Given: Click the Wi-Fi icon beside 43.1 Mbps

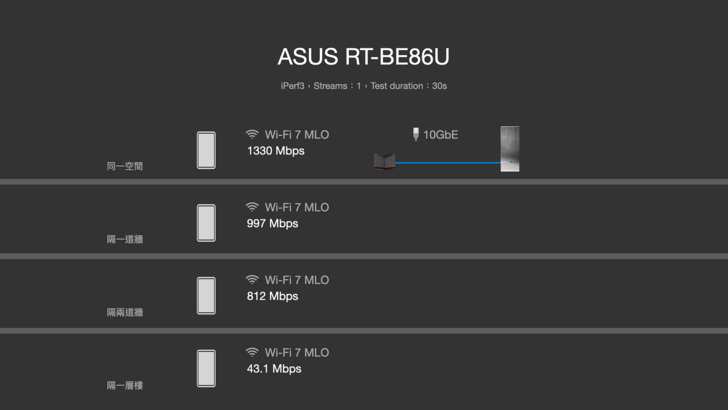Looking at the screenshot, I should 252,353.
